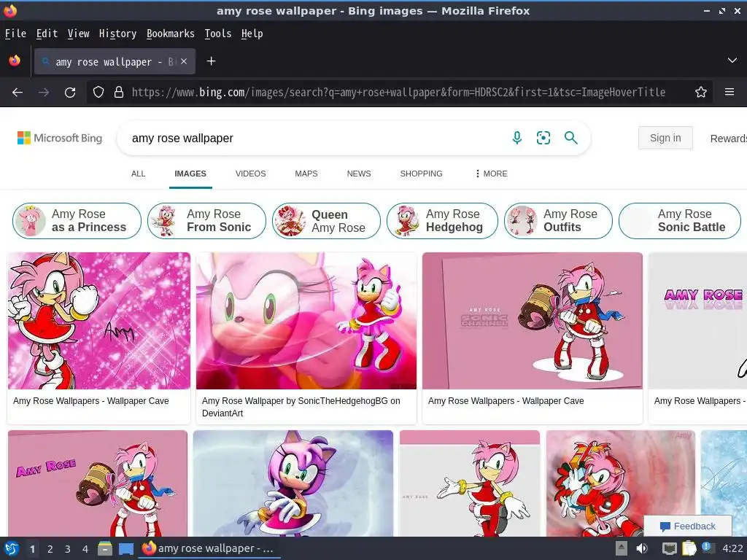Close the amy rose wallpaper tab
747x560 pixels.
click(184, 61)
